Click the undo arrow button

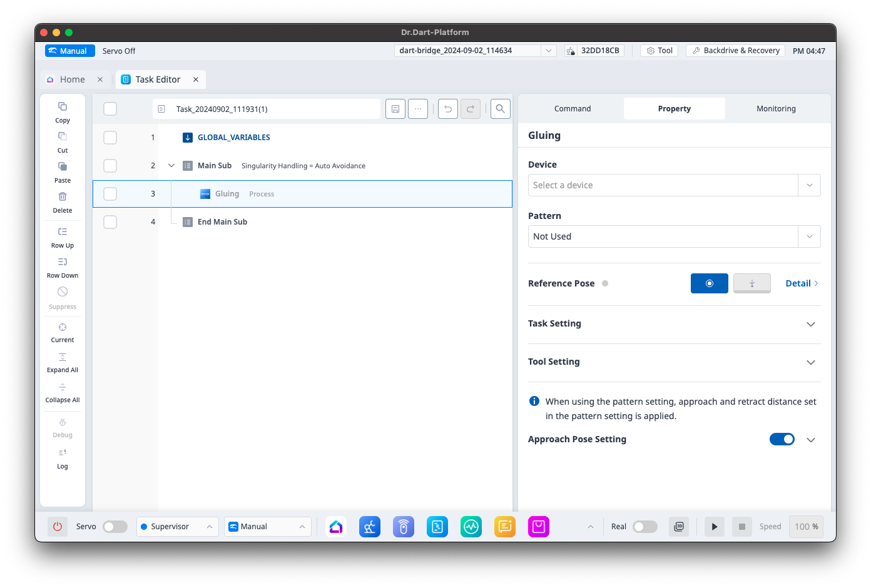pos(447,109)
